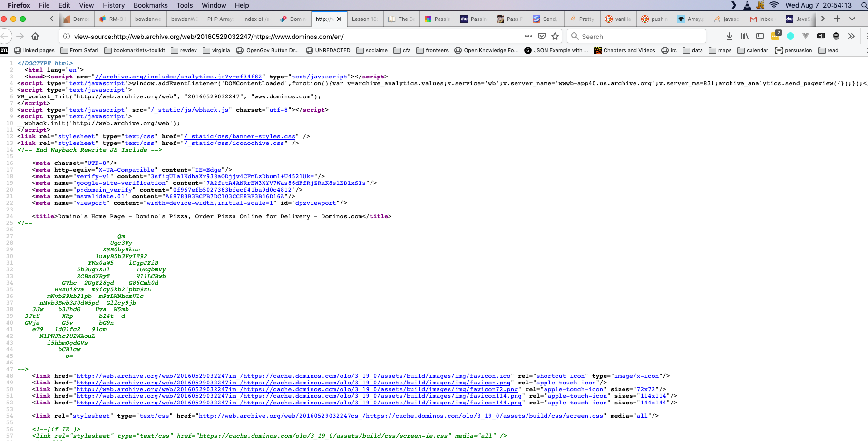Open macOS Spotlight search icon
This screenshot has width=868, height=441.
point(864,5)
